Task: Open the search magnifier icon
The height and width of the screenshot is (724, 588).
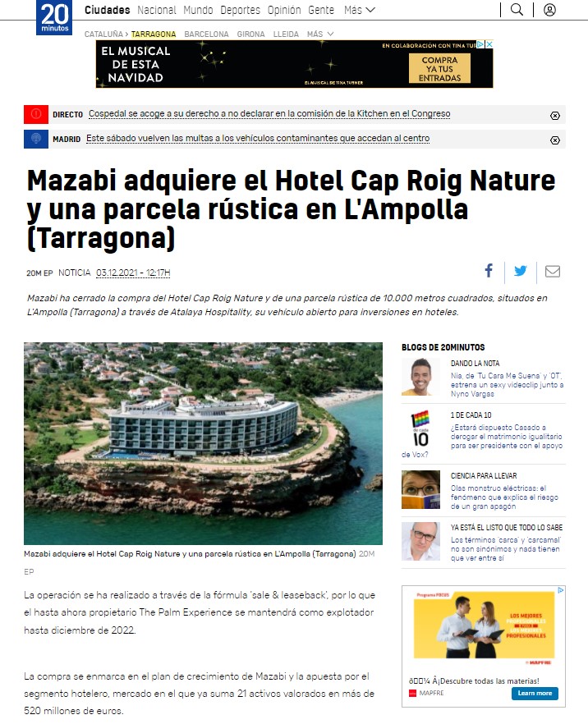Action: coord(517,10)
